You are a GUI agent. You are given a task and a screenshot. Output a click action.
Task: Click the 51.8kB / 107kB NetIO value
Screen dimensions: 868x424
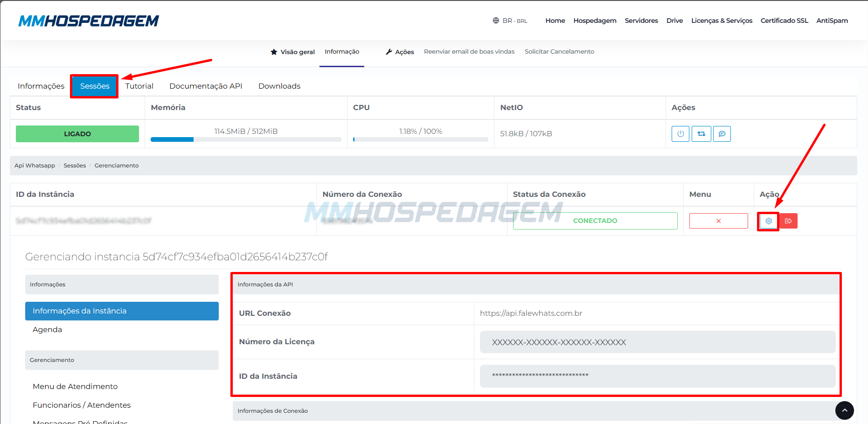click(526, 134)
